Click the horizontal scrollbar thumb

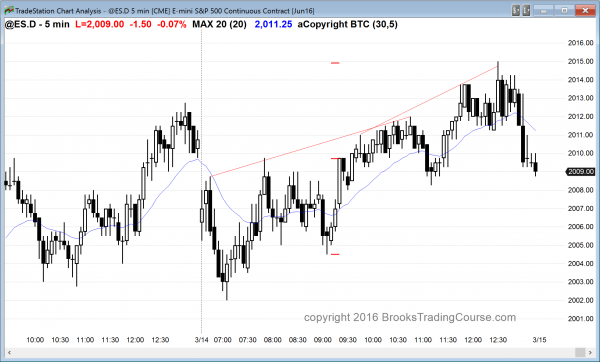tap(580, 352)
